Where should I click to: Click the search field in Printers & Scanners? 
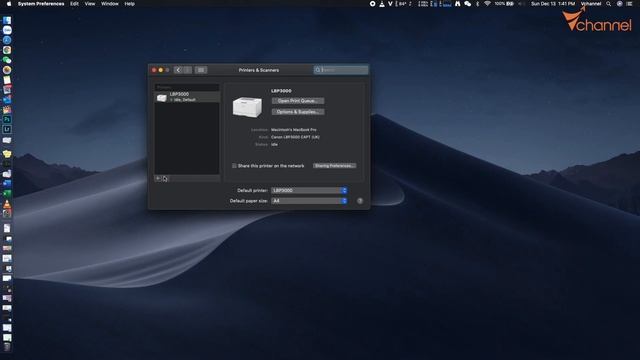[341, 70]
